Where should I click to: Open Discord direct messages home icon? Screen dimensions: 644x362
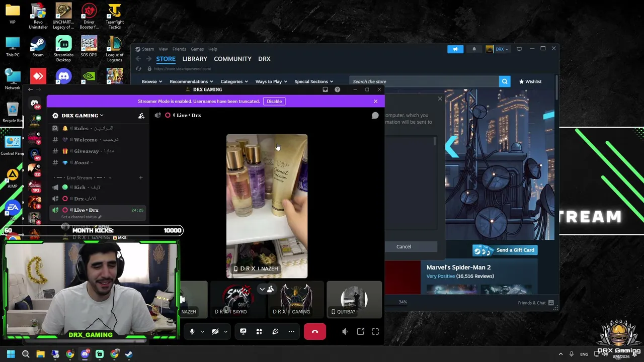click(35, 104)
